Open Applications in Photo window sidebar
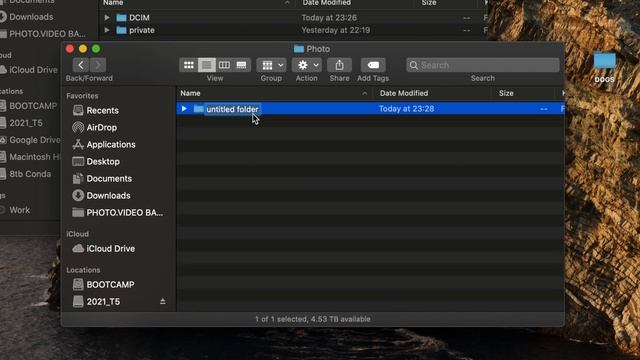Screen dimensions: 640x360 coord(111,144)
